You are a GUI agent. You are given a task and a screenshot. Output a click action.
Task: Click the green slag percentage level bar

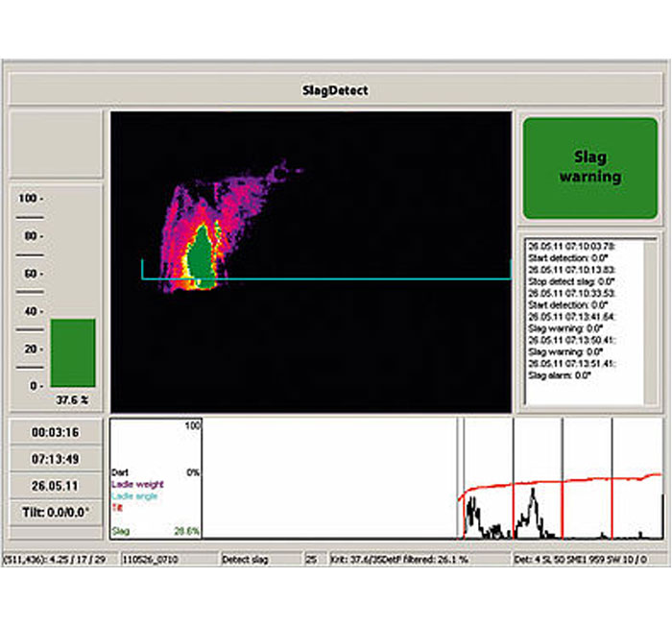tap(72, 352)
